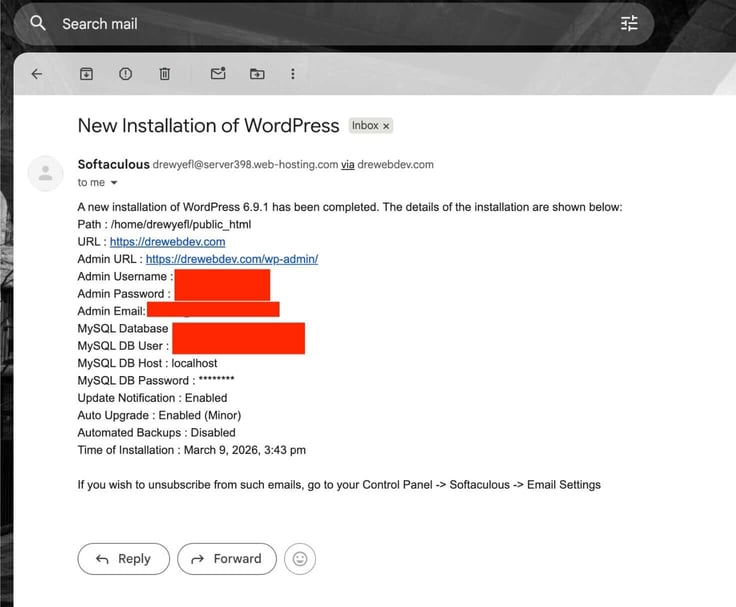Delete this email with trash icon
This screenshot has height=607, width=736.
(x=164, y=74)
